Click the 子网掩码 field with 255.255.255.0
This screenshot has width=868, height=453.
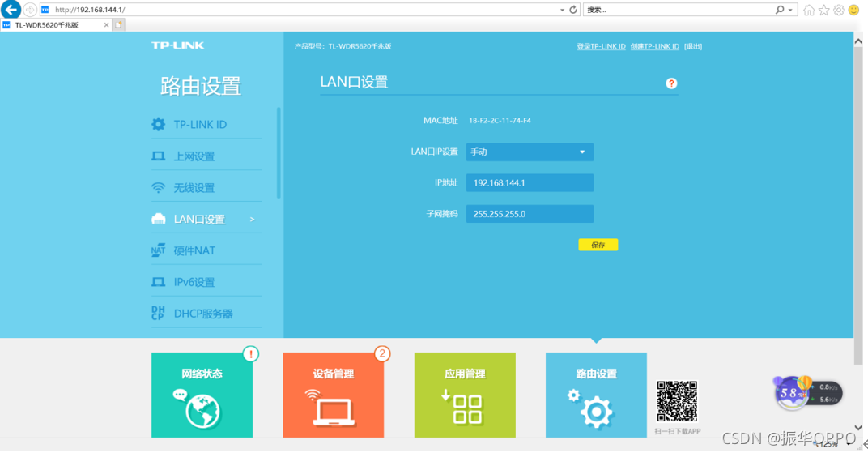click(530, 214)
